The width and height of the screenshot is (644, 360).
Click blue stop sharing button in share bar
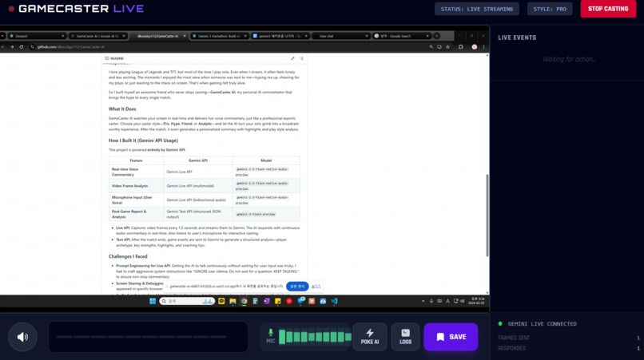297,286
